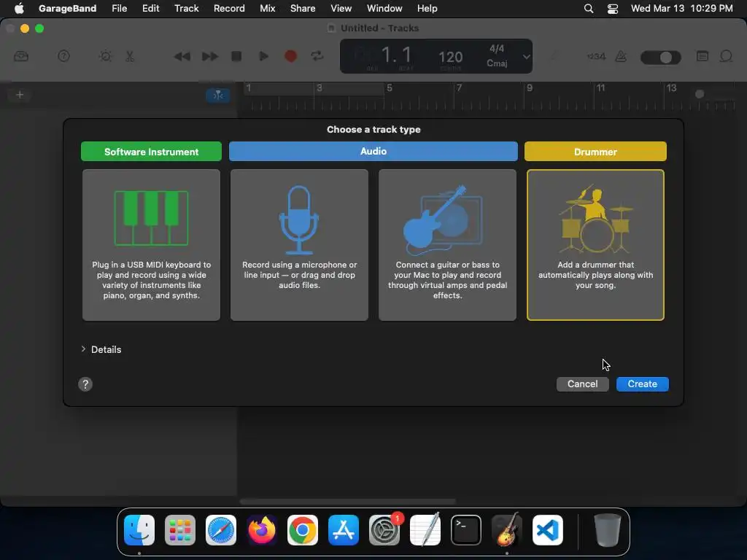This screenshot has height=560, width=747.
Task: Open the Track menu
Action: point(186,8)
